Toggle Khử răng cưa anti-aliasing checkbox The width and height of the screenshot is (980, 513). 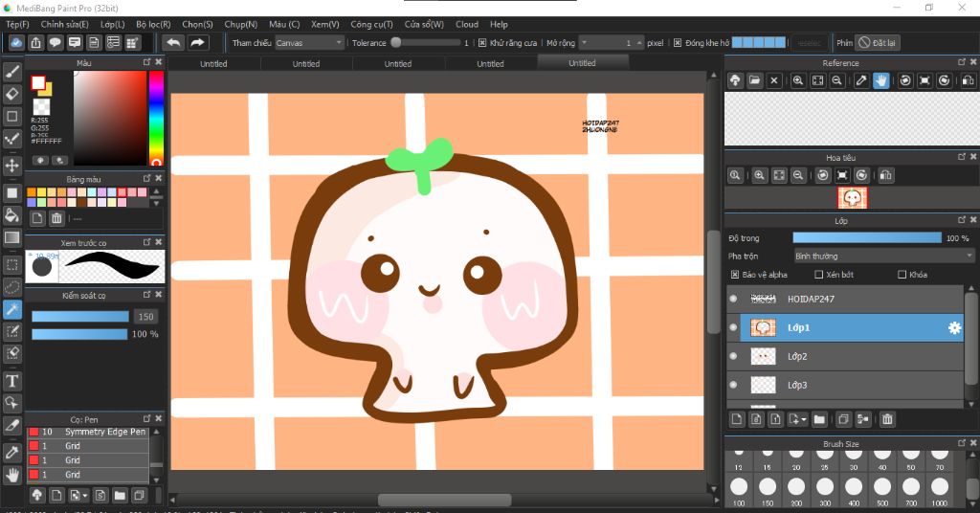click(481, 43)
